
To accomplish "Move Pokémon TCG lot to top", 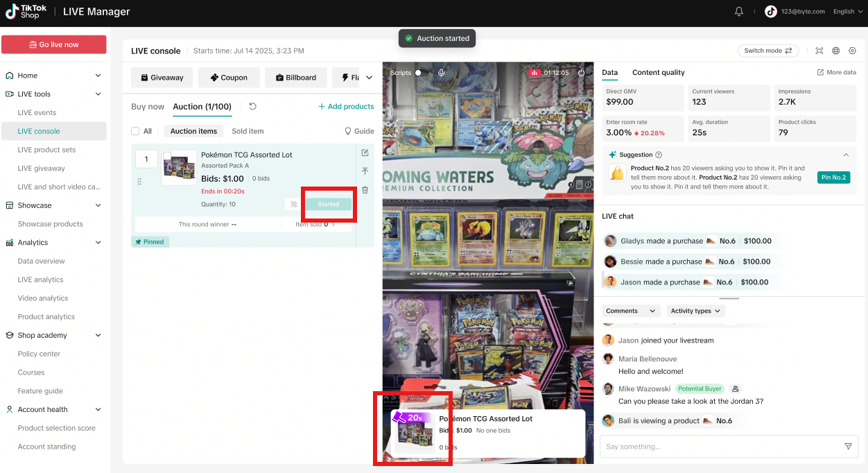I will click(x=365, y=171).
